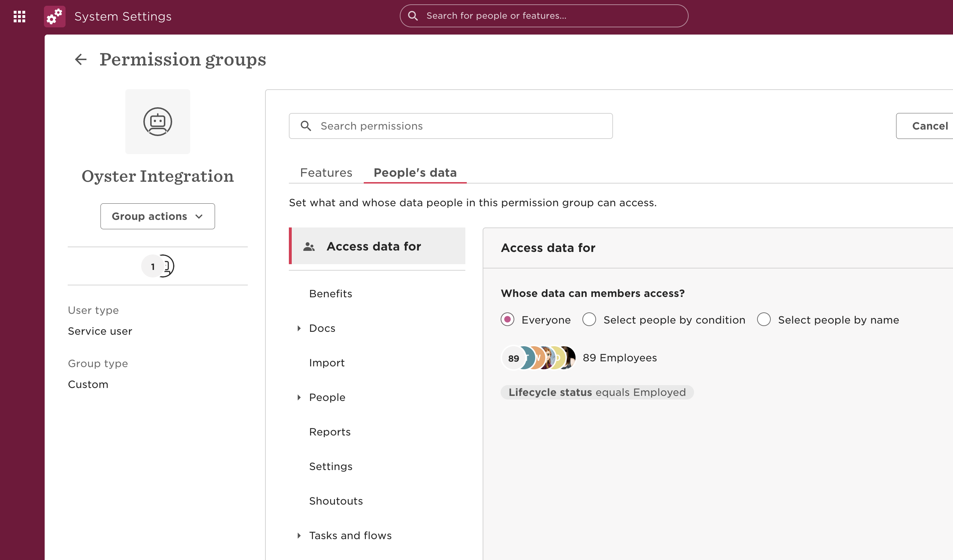Expand the People category

[x=299, y=398]
